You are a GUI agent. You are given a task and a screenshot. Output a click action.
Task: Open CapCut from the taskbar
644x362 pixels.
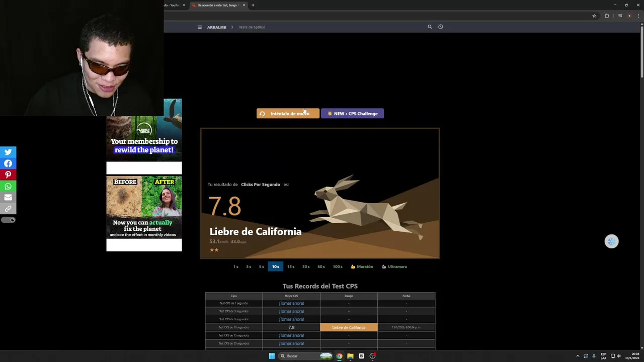pyautogui.click(x=361, y=356)
